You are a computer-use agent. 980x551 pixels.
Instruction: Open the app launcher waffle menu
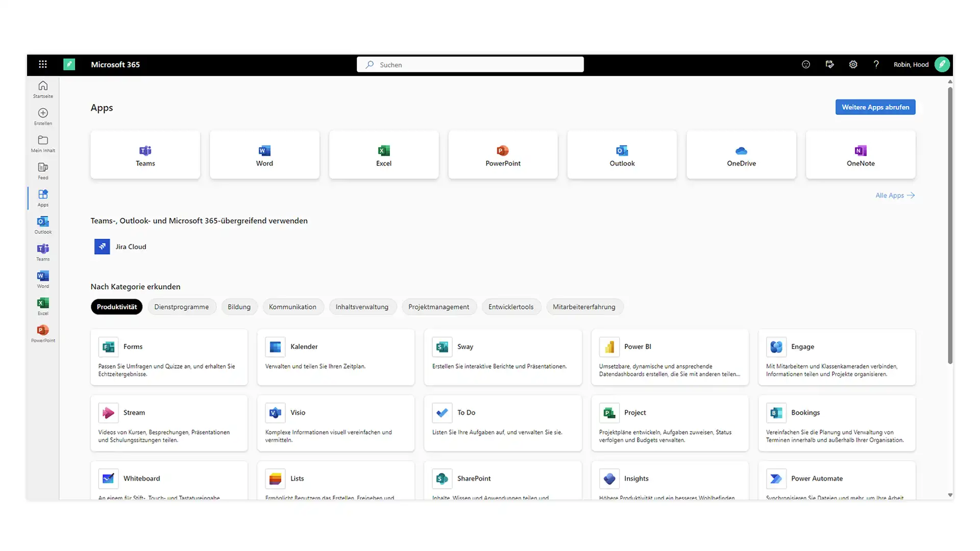pyautogui.click(x=43, y=64)
